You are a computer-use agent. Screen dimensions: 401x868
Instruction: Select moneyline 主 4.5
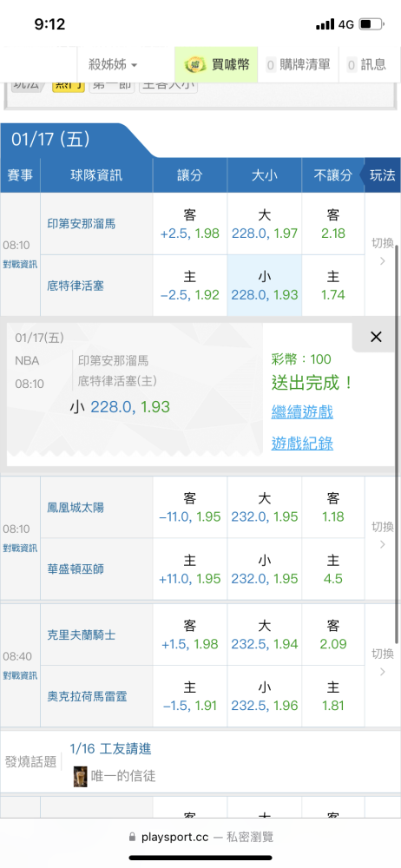click(333, 569)
